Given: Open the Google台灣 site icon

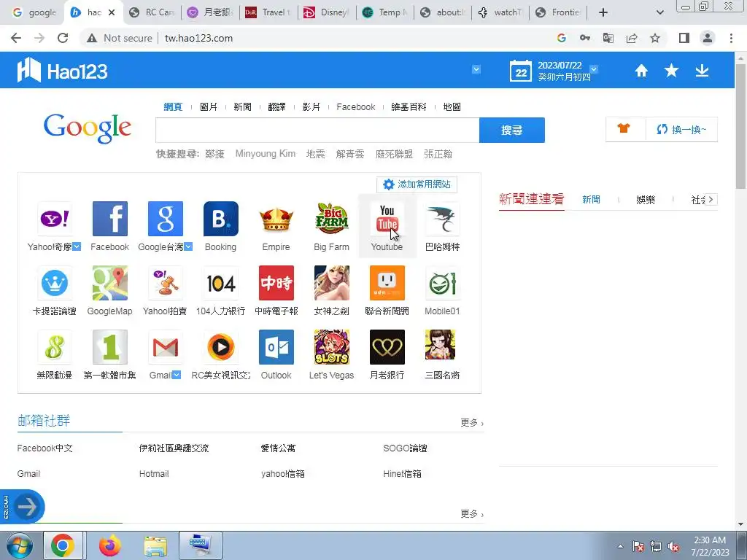Looking at the screenshot, I should (x=166, y=219).
